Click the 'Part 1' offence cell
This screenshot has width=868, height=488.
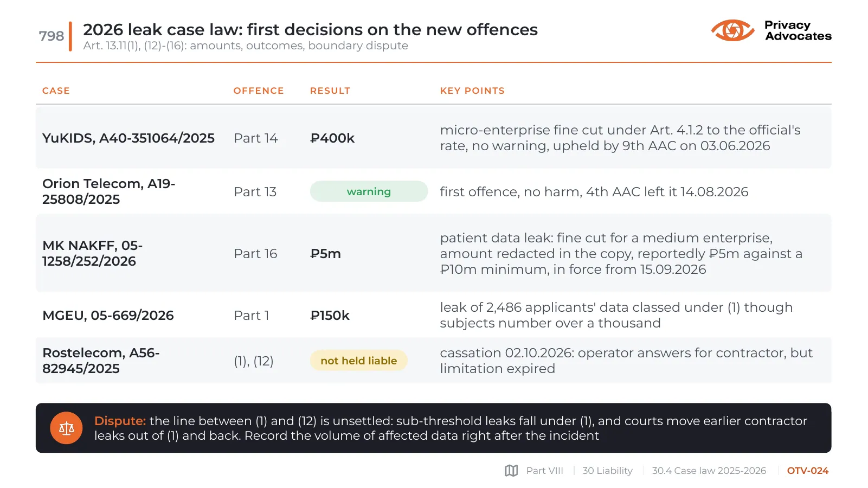click(252, 316)
